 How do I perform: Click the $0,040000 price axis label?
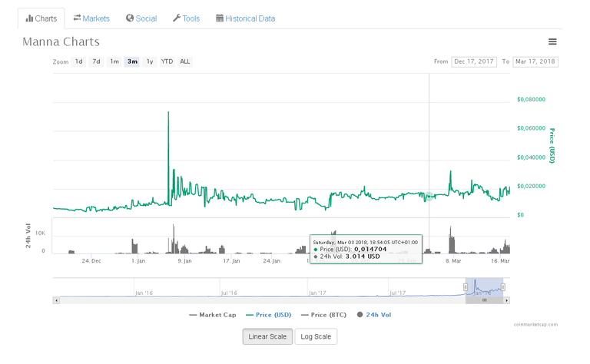tap(531, 157)
